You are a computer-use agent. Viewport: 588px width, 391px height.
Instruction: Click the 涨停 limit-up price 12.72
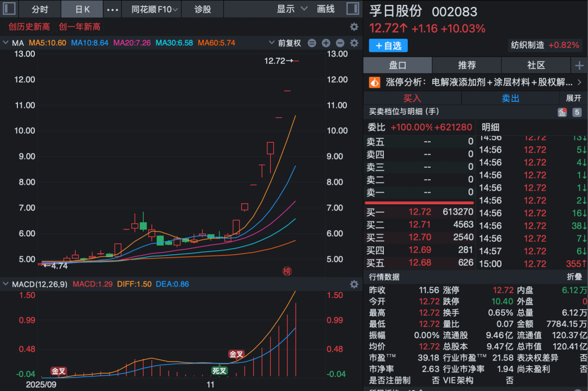[x=503, y=290]
